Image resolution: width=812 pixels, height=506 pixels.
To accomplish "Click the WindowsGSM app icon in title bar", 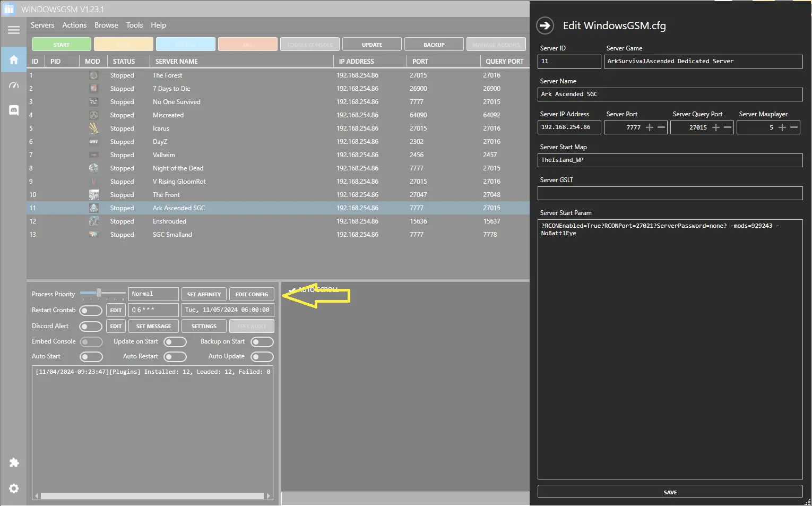I will pos(9,9).
